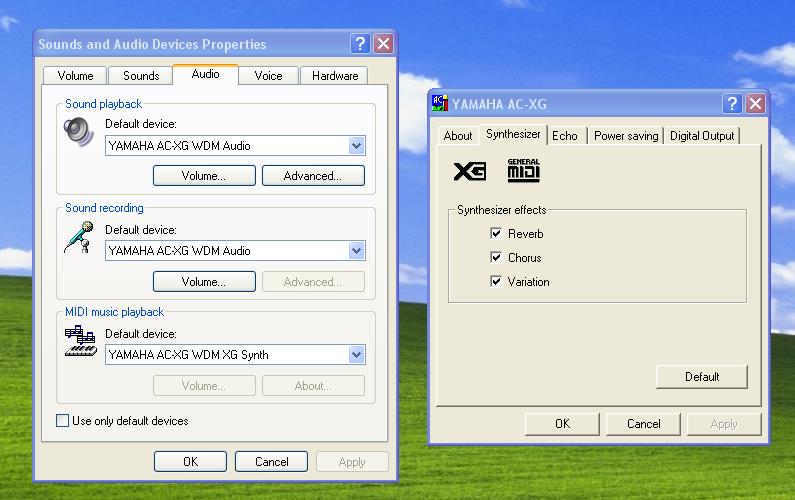
Task: Select the Synthesizer tab
Action: pyautogui.click(x=513, y=134)
